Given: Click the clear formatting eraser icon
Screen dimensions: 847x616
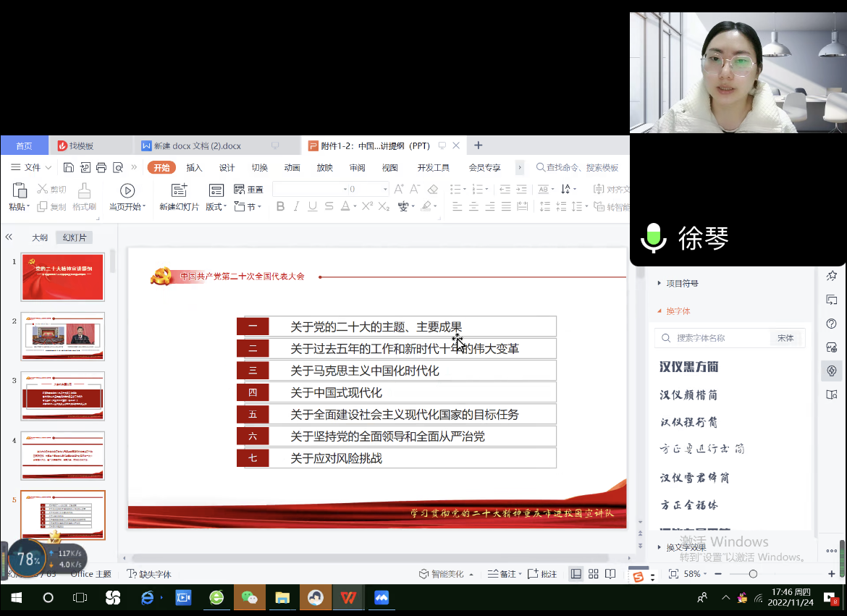Looking at the screenshot, I should (x=433, y=190).
